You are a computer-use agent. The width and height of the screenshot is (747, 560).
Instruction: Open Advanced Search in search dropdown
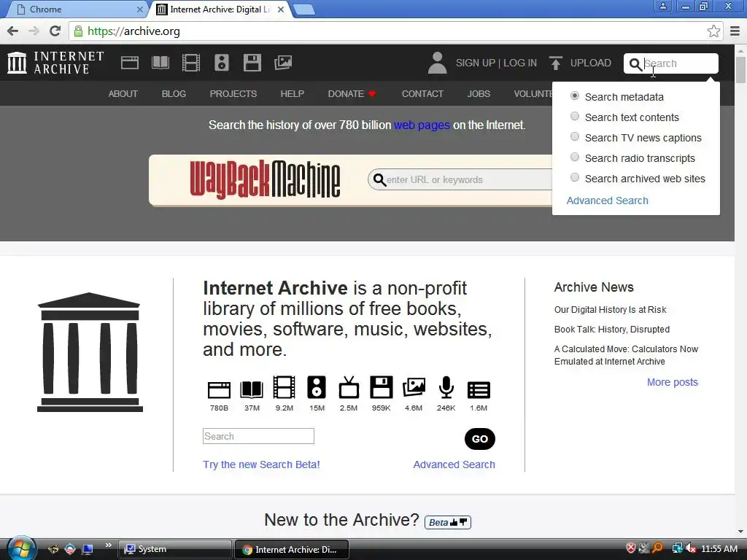tap(608, 201)
